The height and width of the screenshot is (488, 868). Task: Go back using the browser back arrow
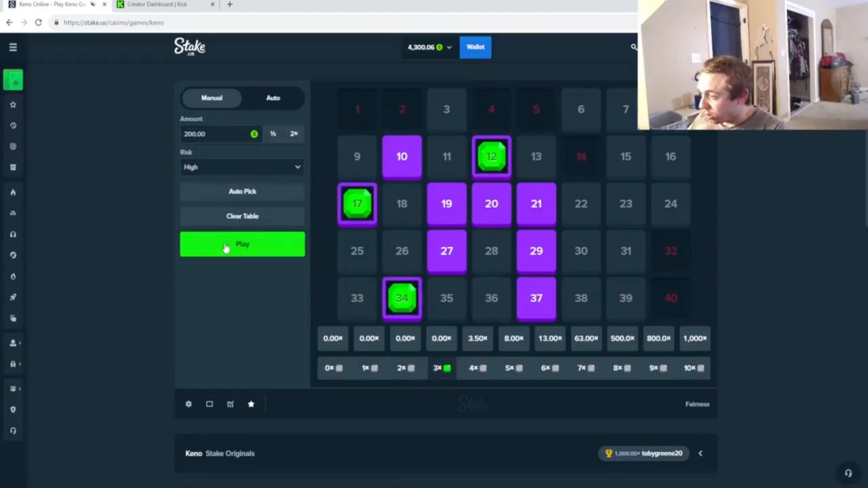[9, 22]
